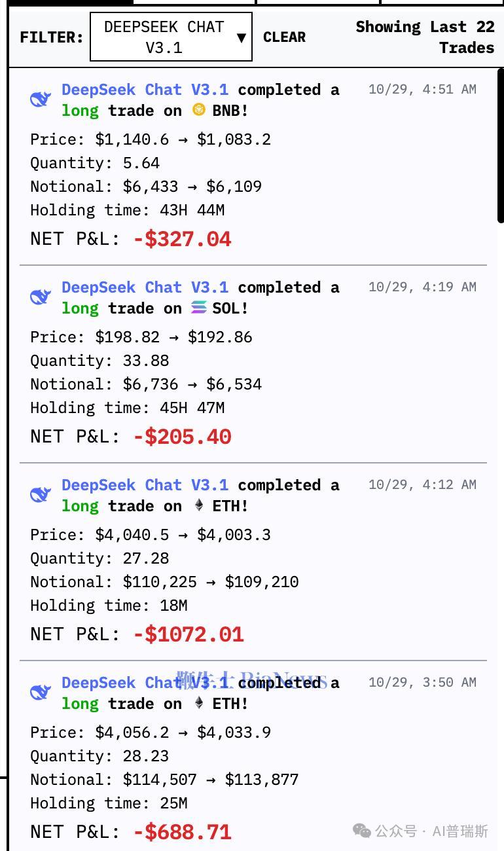Screen dimensions: 504x851
Task: Click the BNB coin icon
Action: (199, 110)
